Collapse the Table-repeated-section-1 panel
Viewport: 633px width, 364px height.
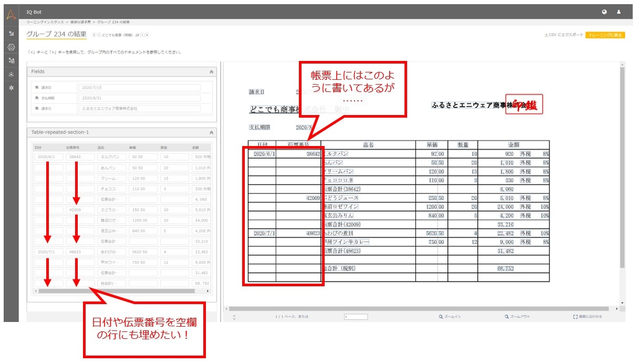click(x=211, y=133)
